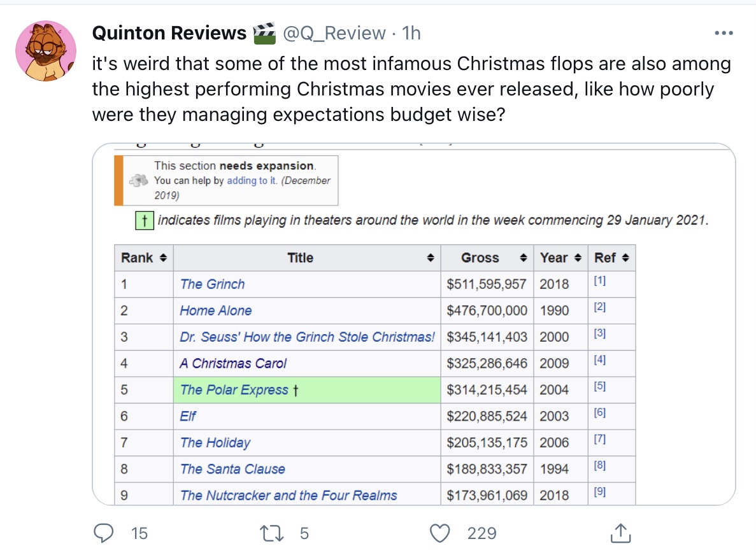Viewport: 756px width, 560px height.
Task: Select the gross value $325,286,646
Action: click(487, 363)
